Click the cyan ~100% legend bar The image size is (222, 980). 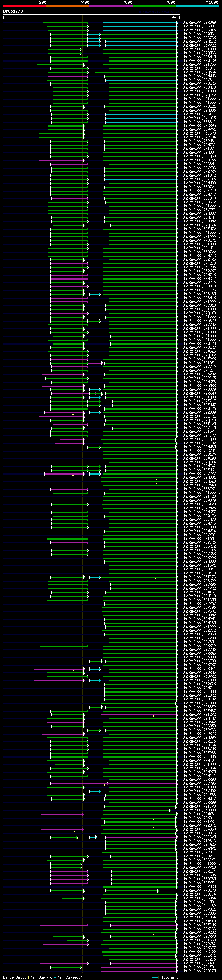[x=197, y=6]
